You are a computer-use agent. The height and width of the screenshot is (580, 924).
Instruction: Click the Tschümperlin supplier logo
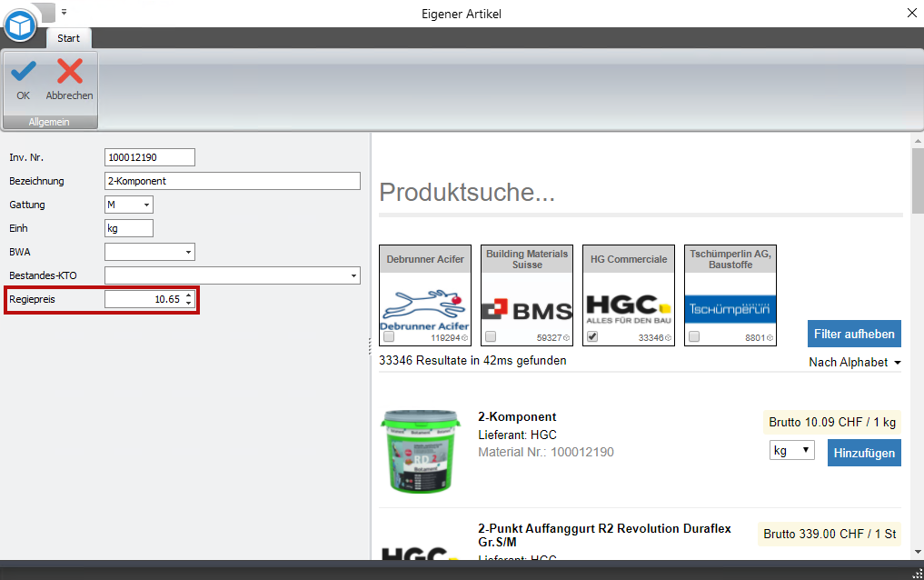coord(730,309)
